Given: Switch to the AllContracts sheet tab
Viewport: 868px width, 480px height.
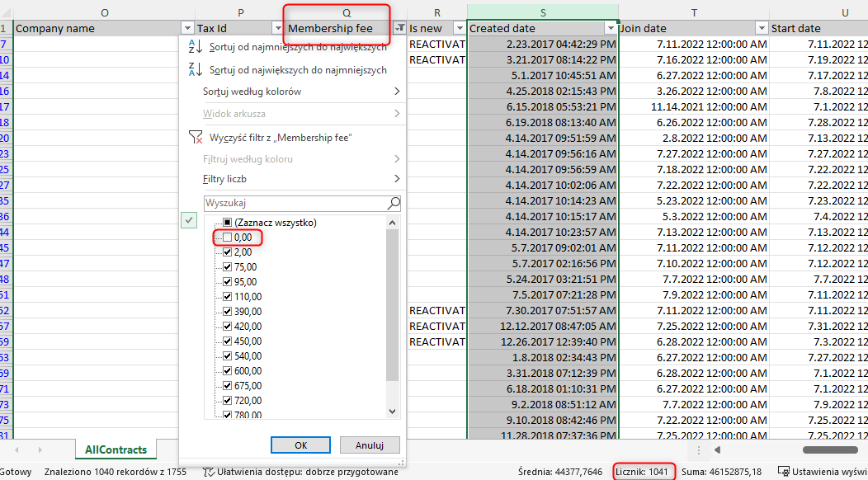Looking at the screenshot, I should [x=116, y=449].
